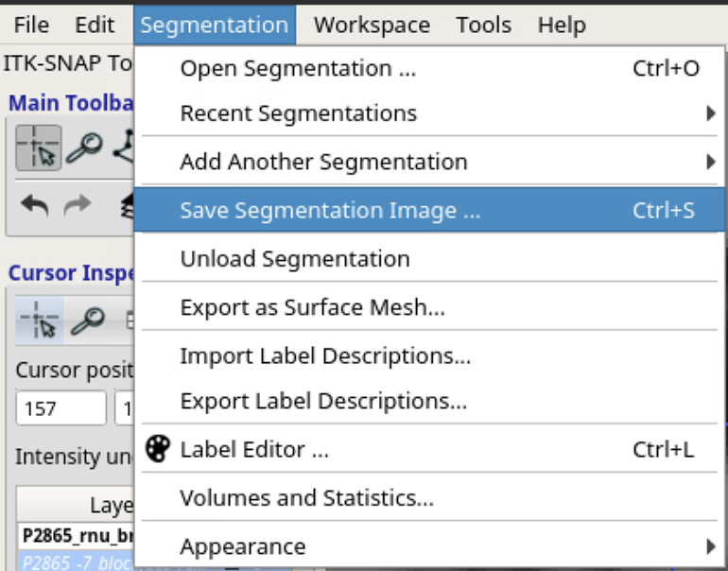The width and height of the screenshot is (728, 571).
Task: Select the P2865_rnu layer row
Action: coord(76,536)
